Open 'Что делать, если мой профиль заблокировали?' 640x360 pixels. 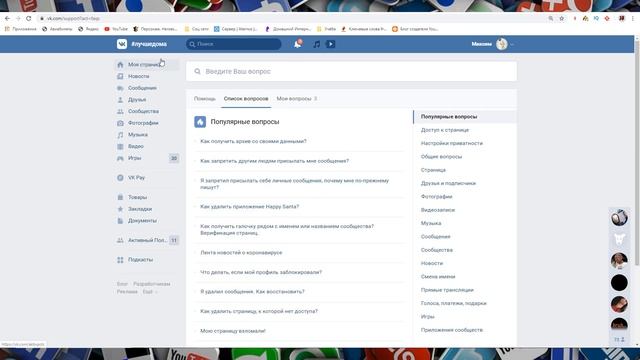[x=261, y=272]
